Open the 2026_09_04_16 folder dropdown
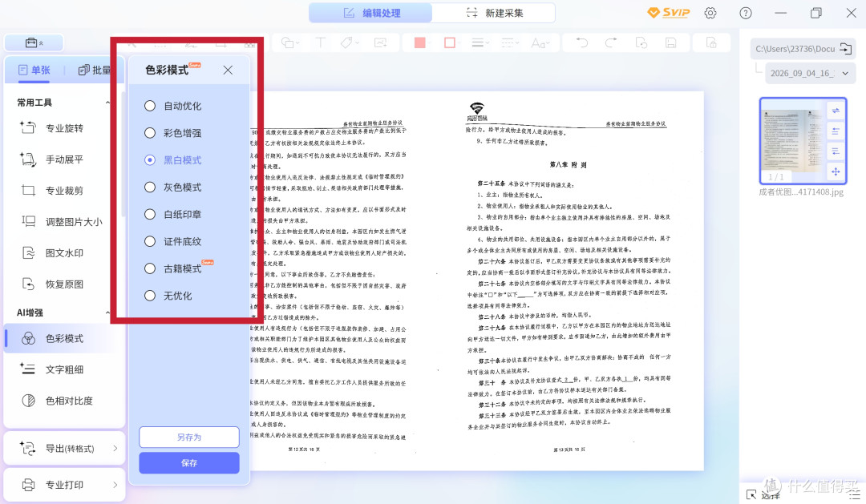This screenshot has width=866, height=504. click(810, 73)
